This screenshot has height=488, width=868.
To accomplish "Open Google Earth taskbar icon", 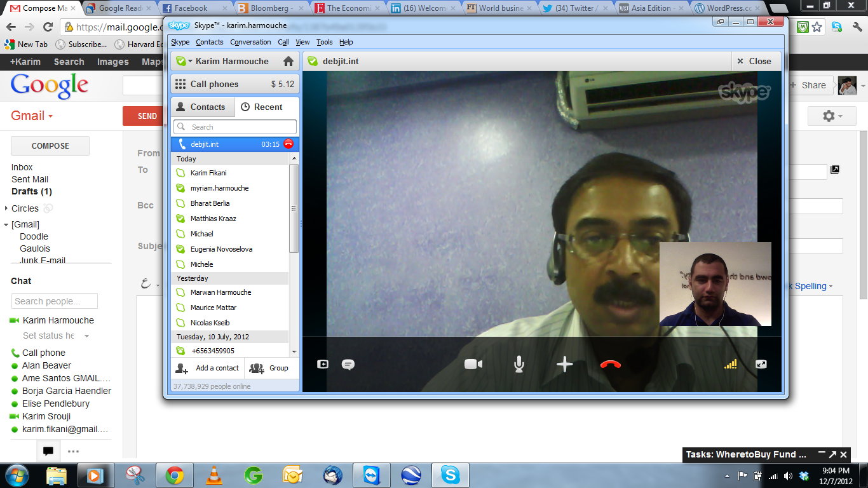I will (x=411, y=475).
